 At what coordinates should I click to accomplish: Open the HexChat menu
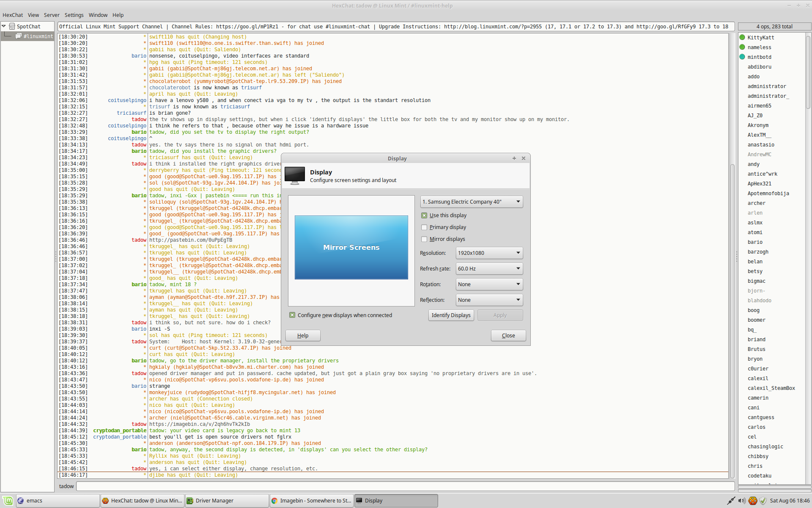pos(13,15)
